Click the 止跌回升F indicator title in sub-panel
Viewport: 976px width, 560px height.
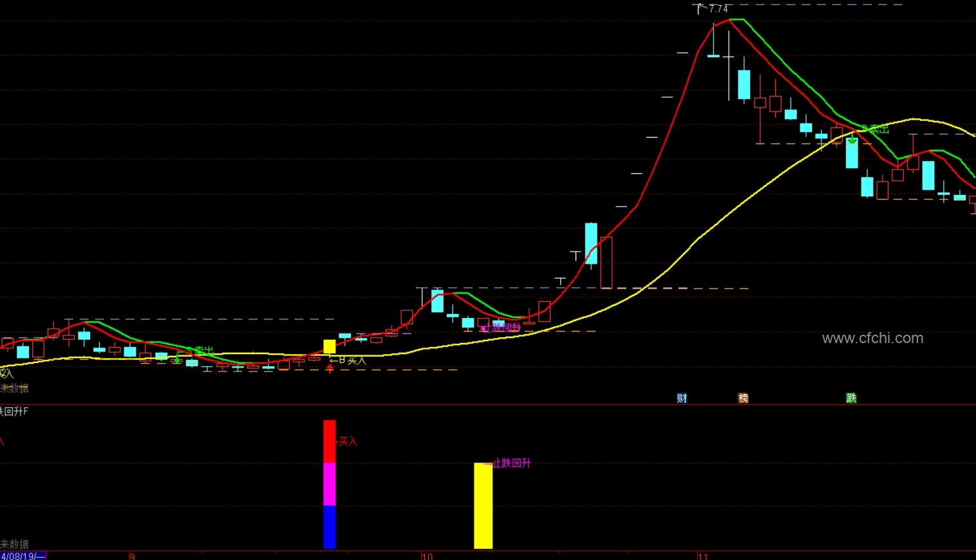(x=14, y=411)
